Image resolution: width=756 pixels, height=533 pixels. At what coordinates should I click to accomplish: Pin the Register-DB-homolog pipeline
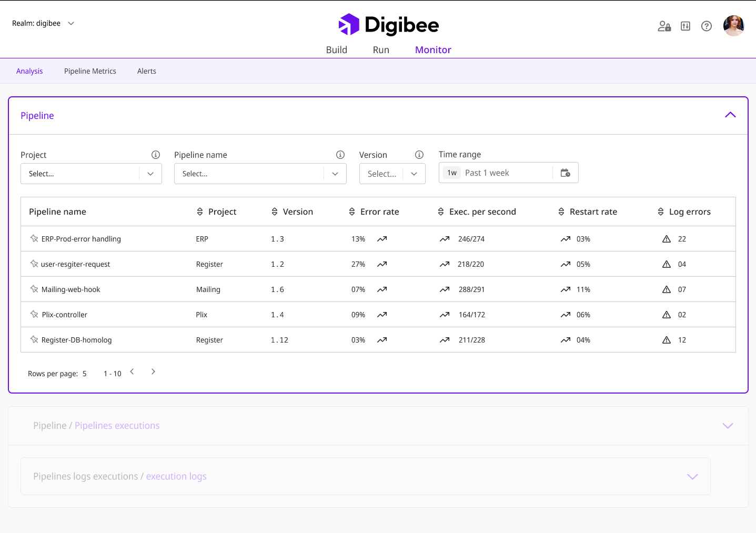pos(34,339)
